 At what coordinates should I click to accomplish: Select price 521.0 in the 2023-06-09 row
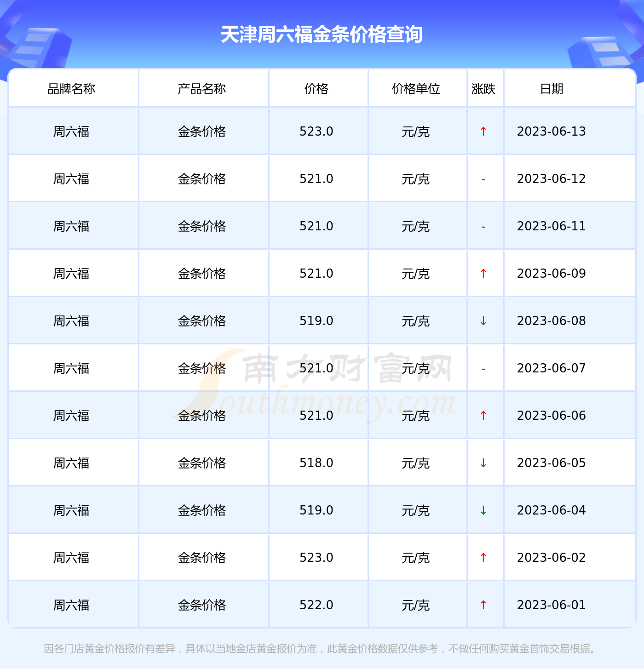[316, 274]
